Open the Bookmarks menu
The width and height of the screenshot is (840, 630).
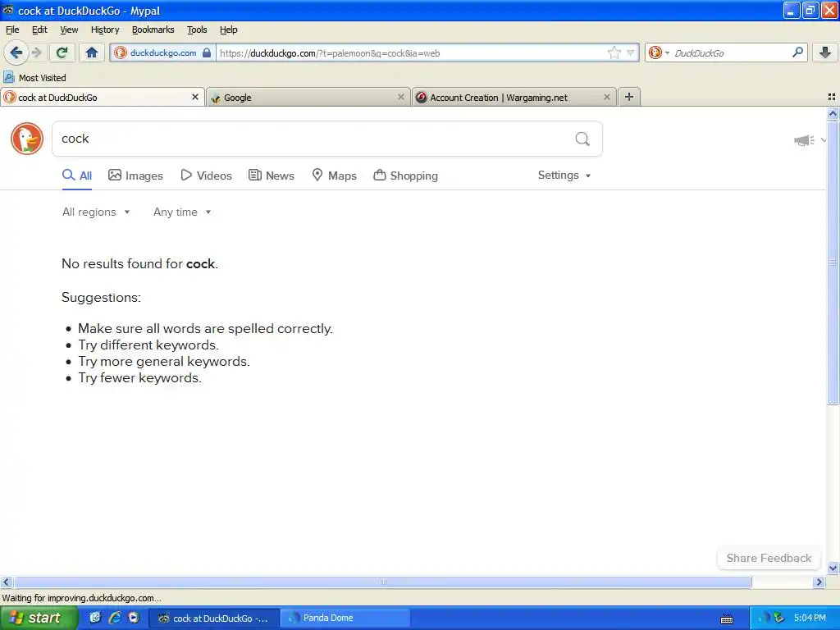pyautogui.click(x=153, y=30)
